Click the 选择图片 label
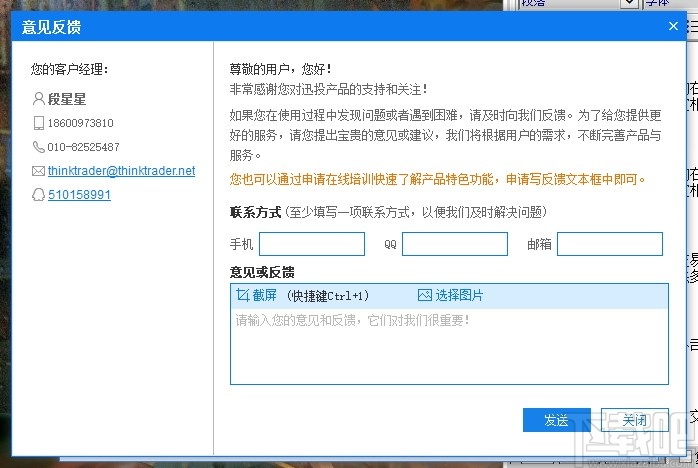Image resolution: width=698 pixels, height=468 pixels. tap(459, 295)
